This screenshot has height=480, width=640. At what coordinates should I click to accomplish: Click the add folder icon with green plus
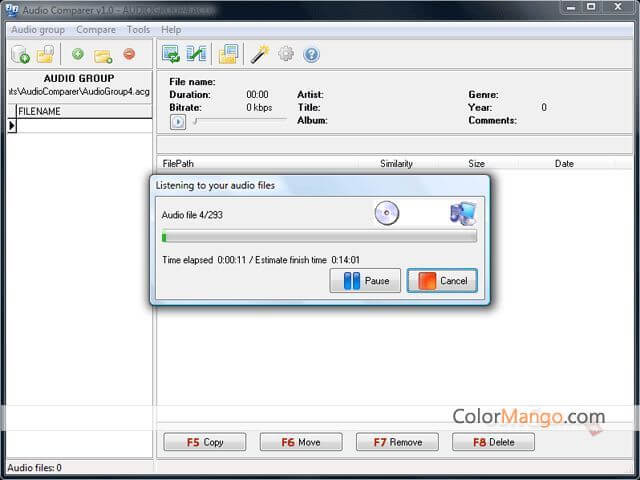point(103,56)
